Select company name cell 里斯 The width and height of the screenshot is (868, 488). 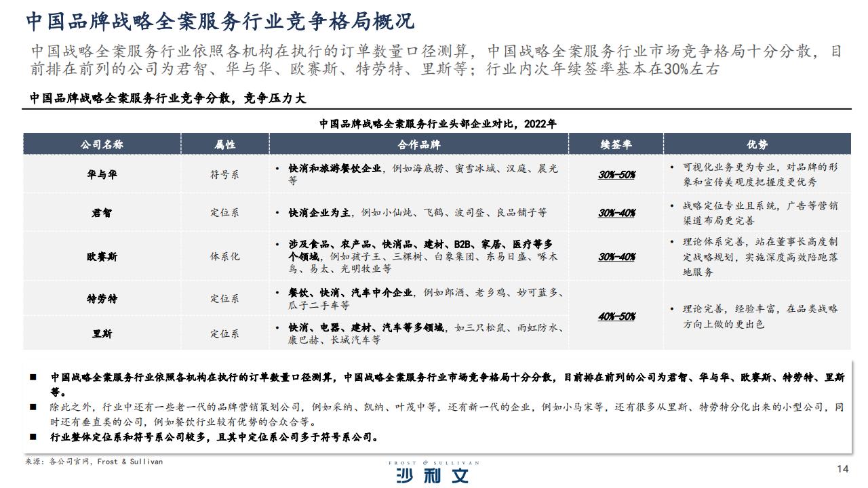tap(102, 333)
